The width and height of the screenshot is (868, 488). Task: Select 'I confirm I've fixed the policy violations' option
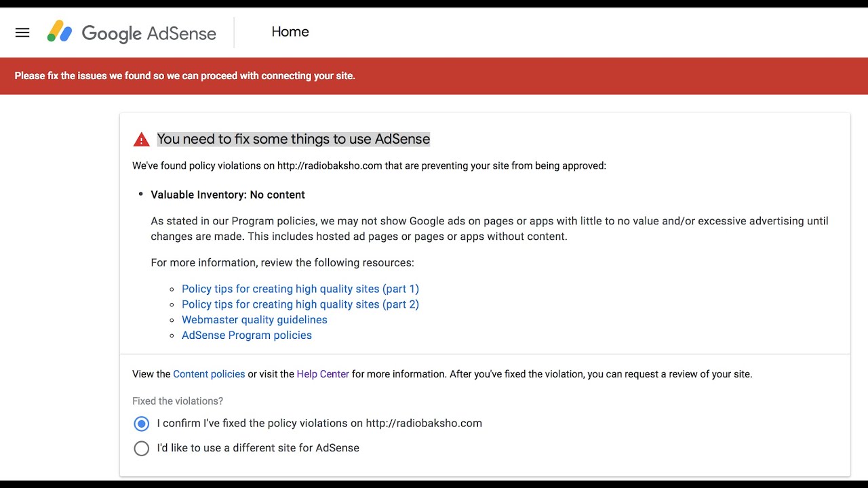pyautogui.click(x=141, y=424)
